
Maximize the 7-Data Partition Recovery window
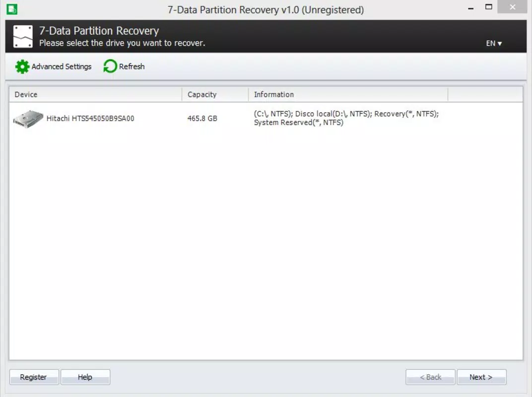(x=488, y=7)
